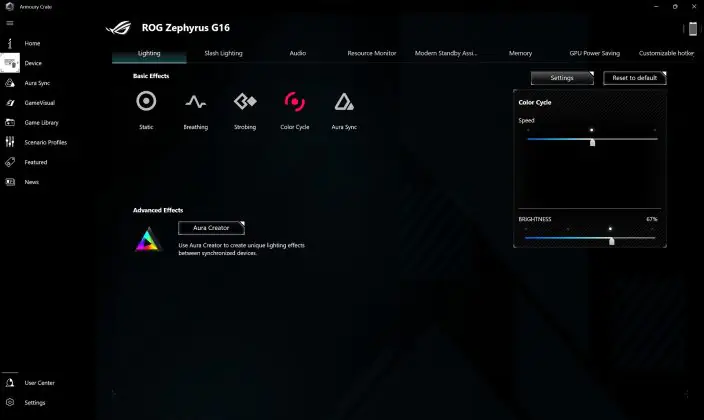Viewport: 704px width, 420px height.
Task: Click the Aura Creator description text
Action: pyautogui.click(x=242, y=249)
